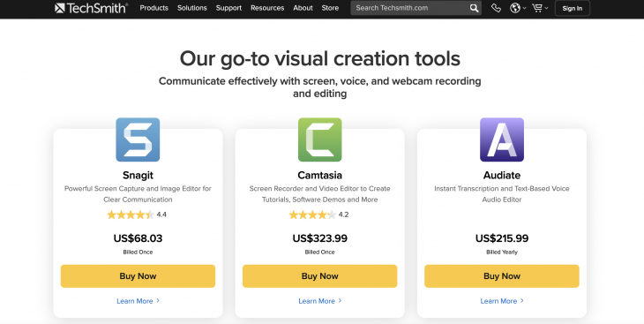Open Learn More link for Audiate

point(502,301)
